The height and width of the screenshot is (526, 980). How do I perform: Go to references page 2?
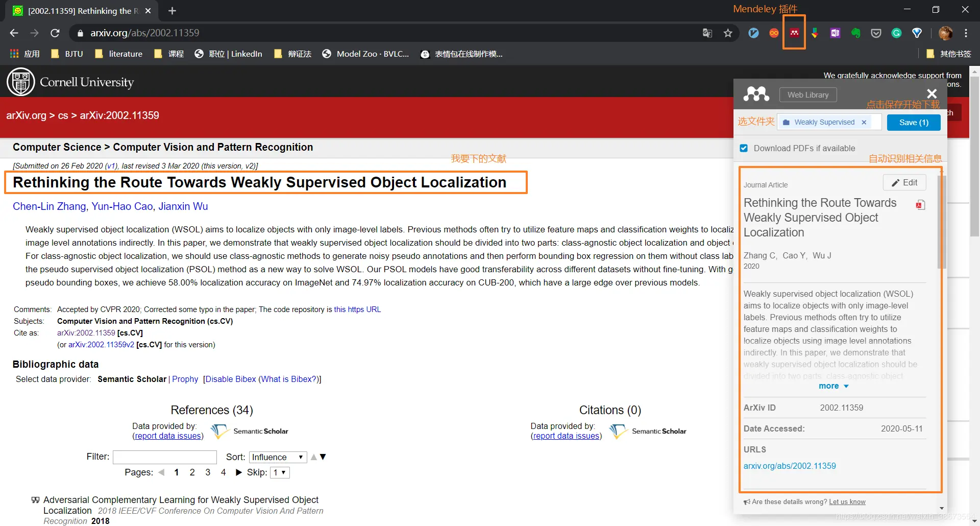pyautogui.click(x=192, y=472)
